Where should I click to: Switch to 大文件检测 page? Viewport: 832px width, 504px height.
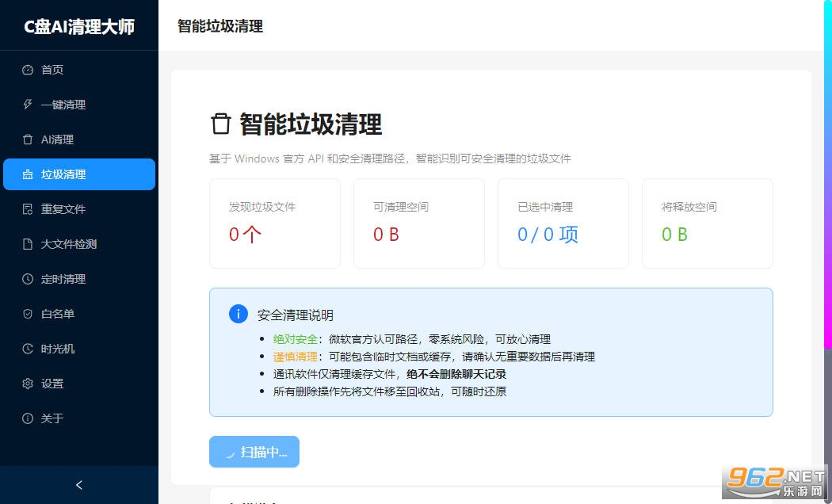79,244
